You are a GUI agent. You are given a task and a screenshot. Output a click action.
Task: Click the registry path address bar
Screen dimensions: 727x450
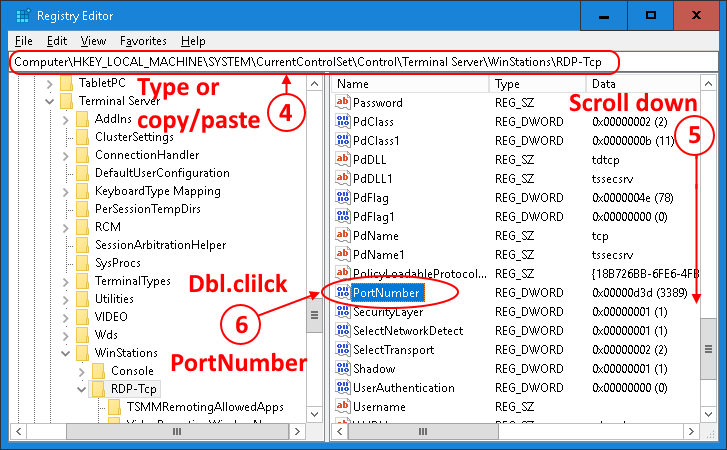tap(364, 62)
